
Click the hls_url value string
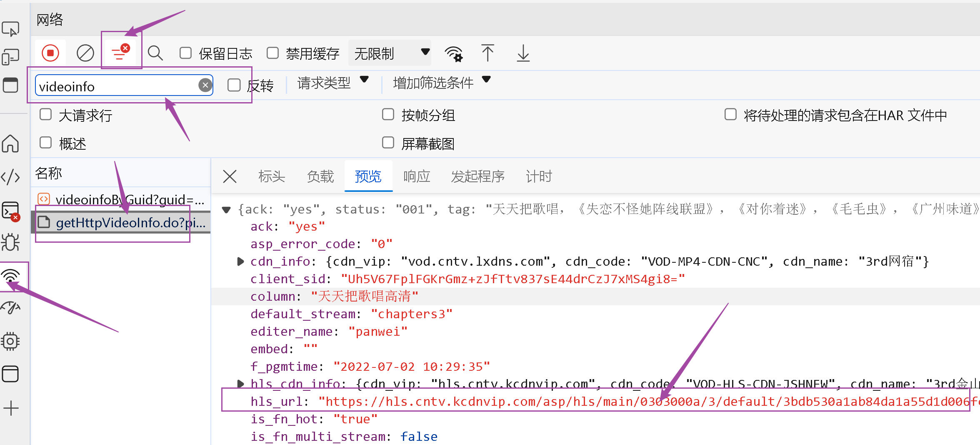click(x=649, y=402)
